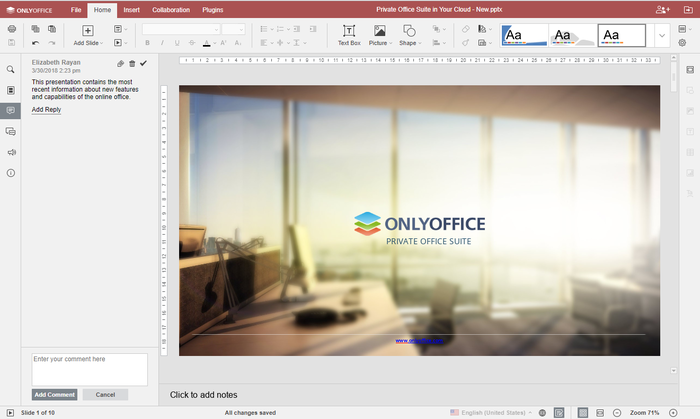Expand the slide themes gallery
This screenshot has width=700, height=419.
tap(662, 35)
